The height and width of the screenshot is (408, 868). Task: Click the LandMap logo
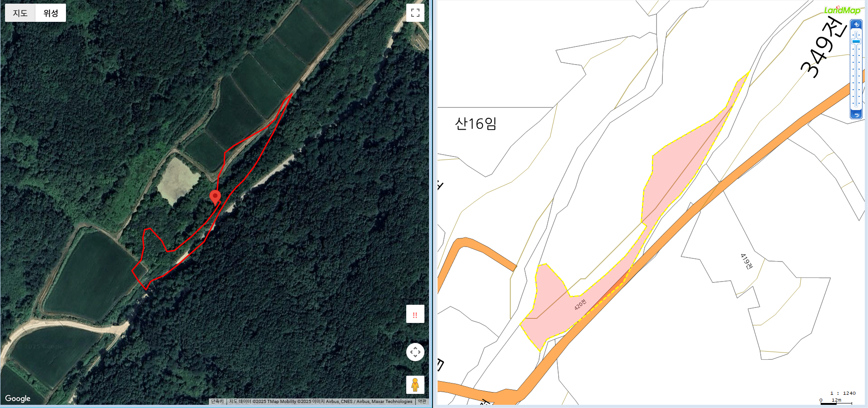tap(842, 10)
